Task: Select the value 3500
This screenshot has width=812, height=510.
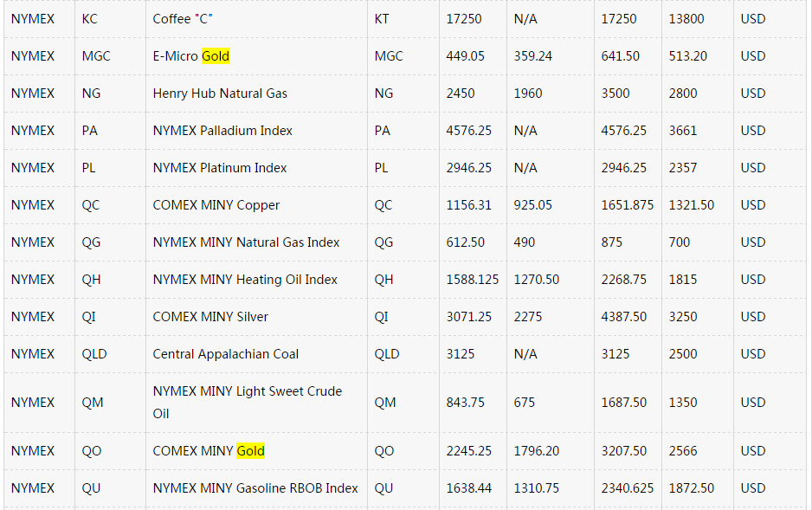Action: pos(615,94)
